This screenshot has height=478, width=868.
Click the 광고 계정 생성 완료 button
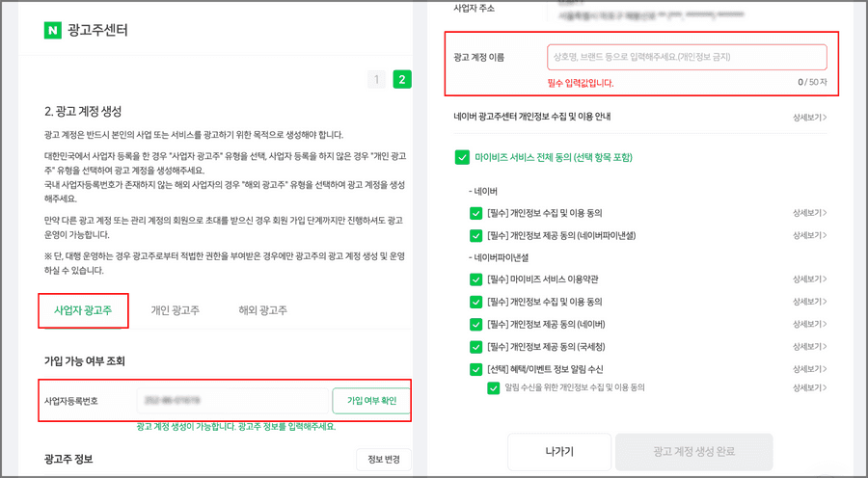(x=694, y=451)
